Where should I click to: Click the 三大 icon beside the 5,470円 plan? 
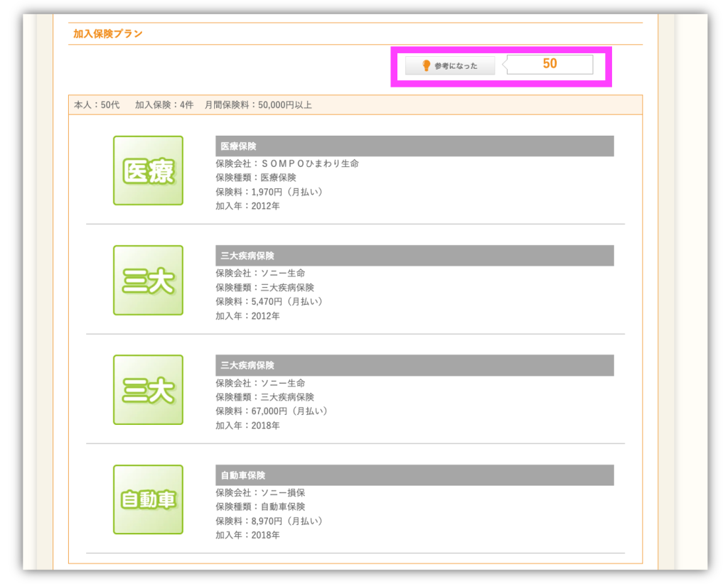tap(148, 280)
